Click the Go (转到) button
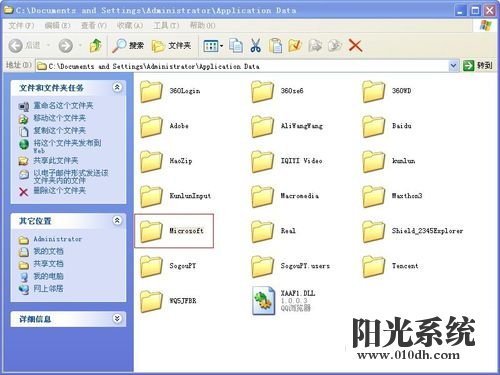Image resolution: width=500 pixels, height=375 pixels. [478, 66]
